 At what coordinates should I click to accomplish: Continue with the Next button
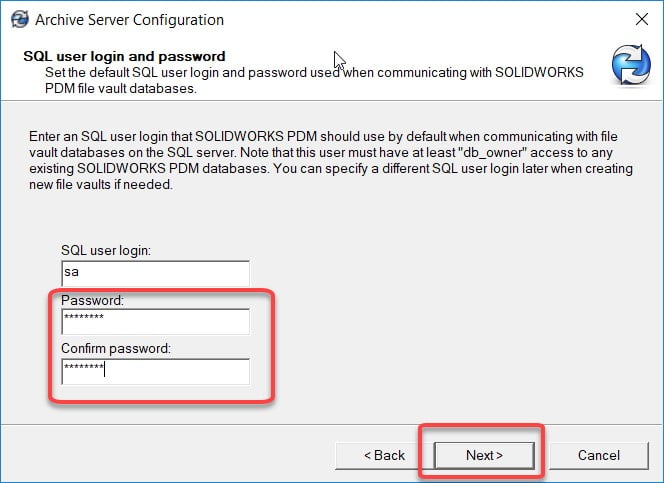(484, 455)
